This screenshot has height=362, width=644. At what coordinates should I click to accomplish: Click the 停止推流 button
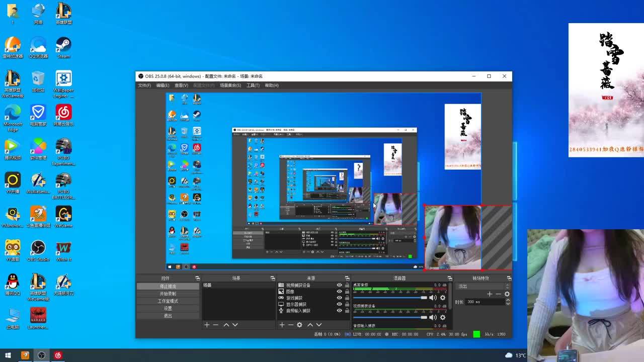tap(168, 286)
